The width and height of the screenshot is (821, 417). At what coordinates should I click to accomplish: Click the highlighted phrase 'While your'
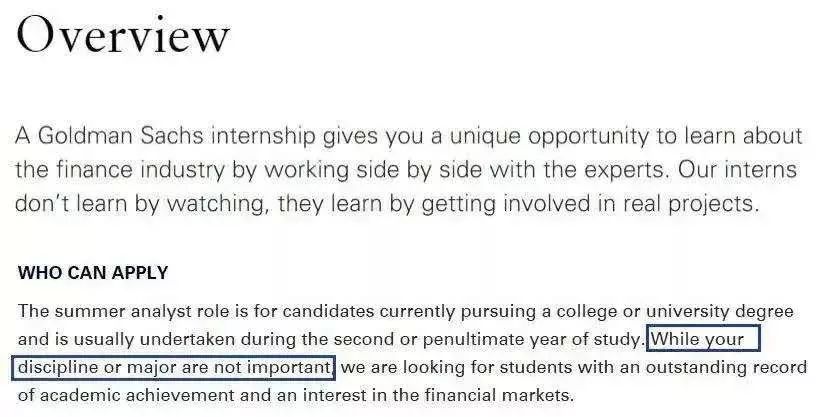(x=697, y=339)
